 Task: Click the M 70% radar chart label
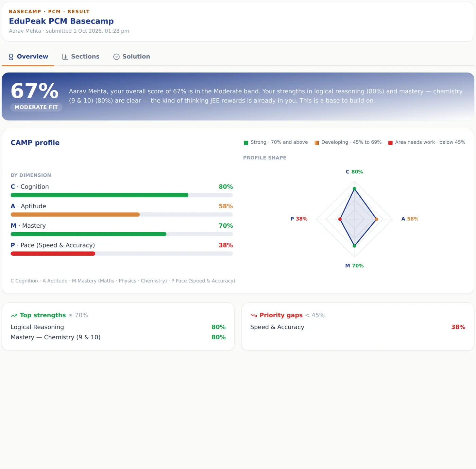click(354, 266)
